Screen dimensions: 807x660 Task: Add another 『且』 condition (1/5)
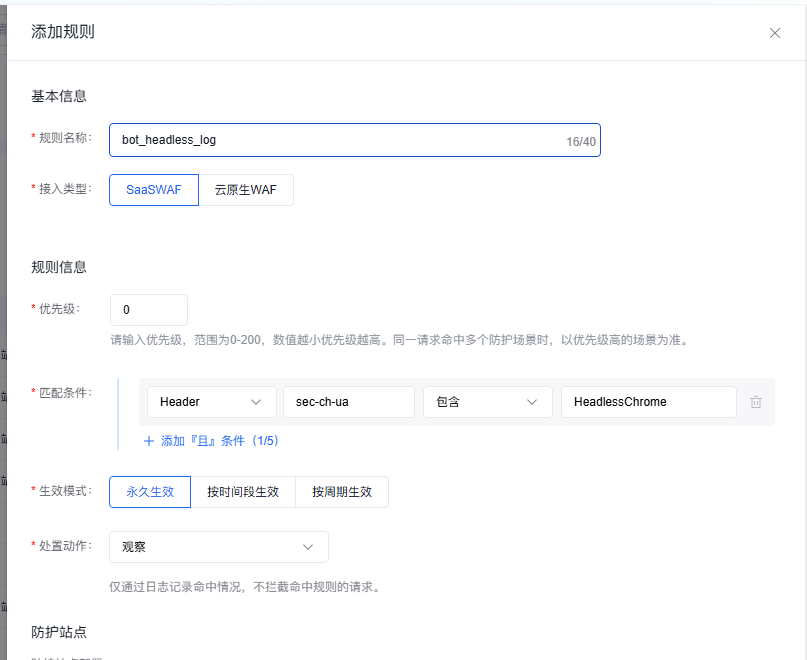[x=211, y=441]
